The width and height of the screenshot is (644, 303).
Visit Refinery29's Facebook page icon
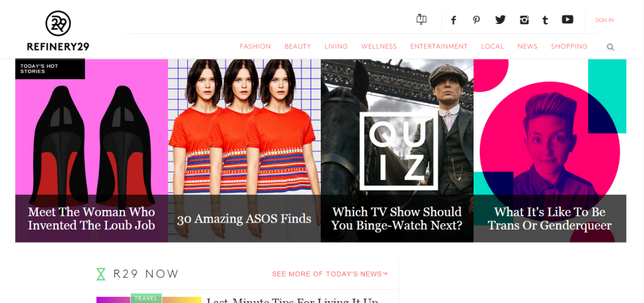click(x=453, y=20)
